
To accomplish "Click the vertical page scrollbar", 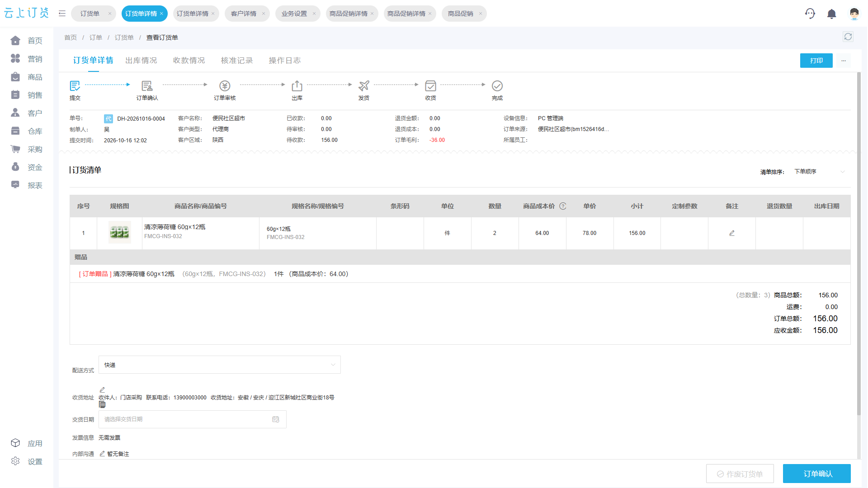I will point(859,244).
